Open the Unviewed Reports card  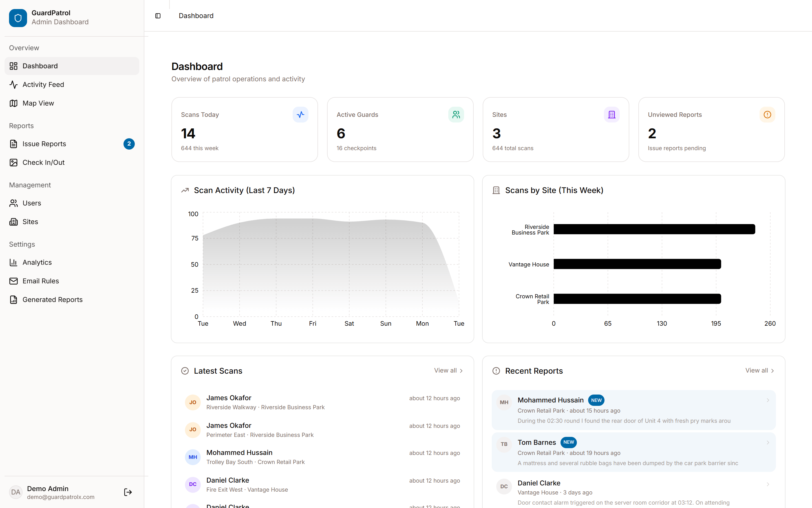tap(712, 130)
